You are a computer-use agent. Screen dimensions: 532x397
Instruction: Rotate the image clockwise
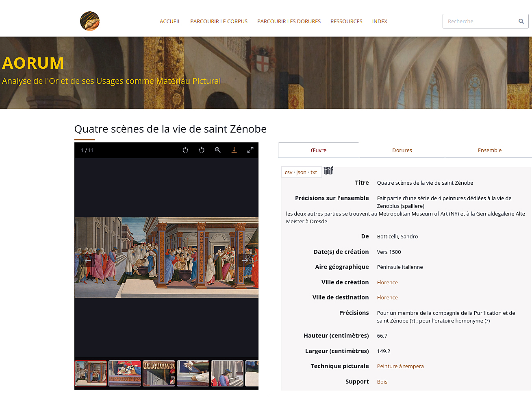[185, 150]
